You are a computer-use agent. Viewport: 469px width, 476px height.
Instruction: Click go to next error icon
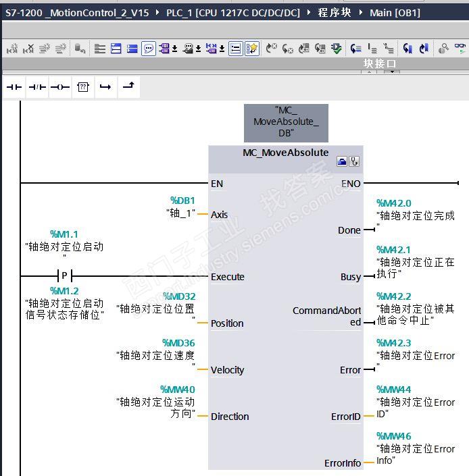coord(271,49)
